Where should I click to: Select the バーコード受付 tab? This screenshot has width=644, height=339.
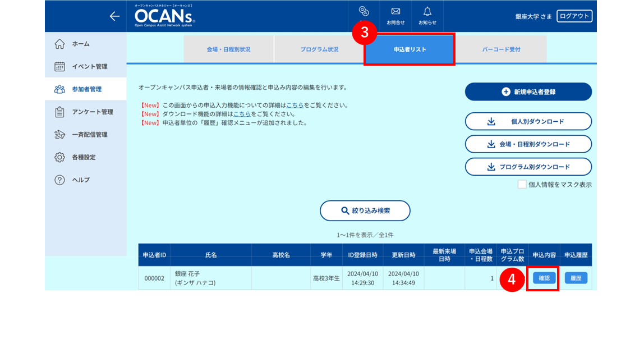(x=501, y=49)
